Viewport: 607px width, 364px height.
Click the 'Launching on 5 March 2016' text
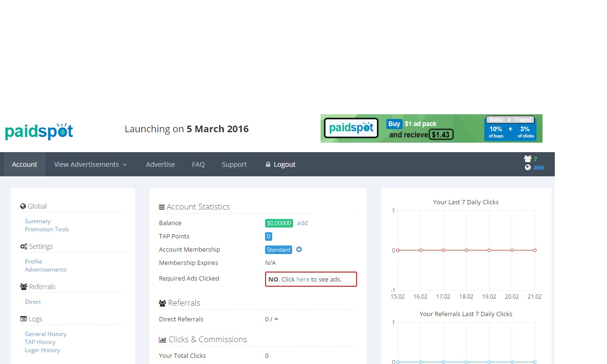point(186,129)
